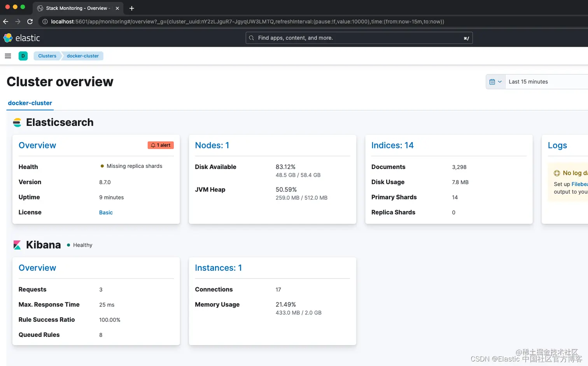588x366 pixels.
Task: Click the JVM heap value 50.59%
Action: (x=286, y=190)
